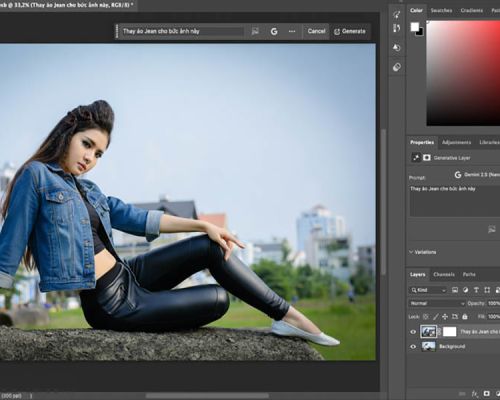
Task: Click the Google G model icon in the prompt bar
Action: (x=274, y=31)
